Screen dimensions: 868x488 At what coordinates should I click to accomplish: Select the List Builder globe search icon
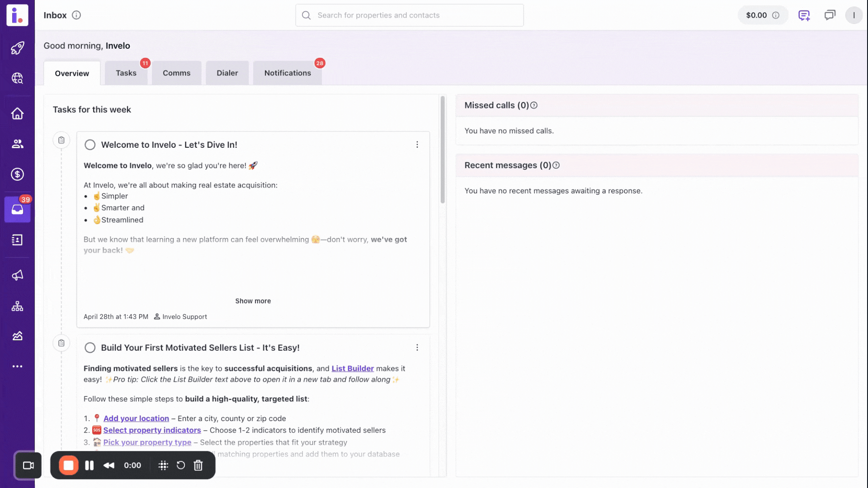17,78
